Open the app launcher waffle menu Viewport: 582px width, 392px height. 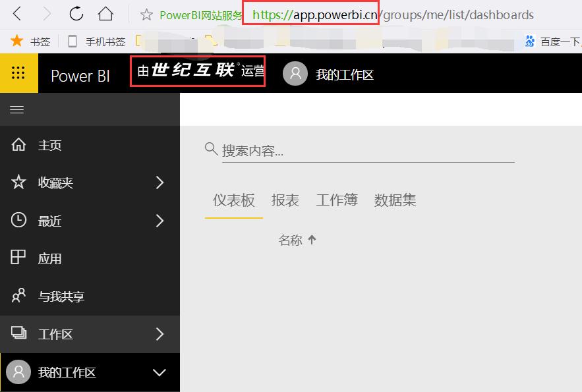[18, 73]
